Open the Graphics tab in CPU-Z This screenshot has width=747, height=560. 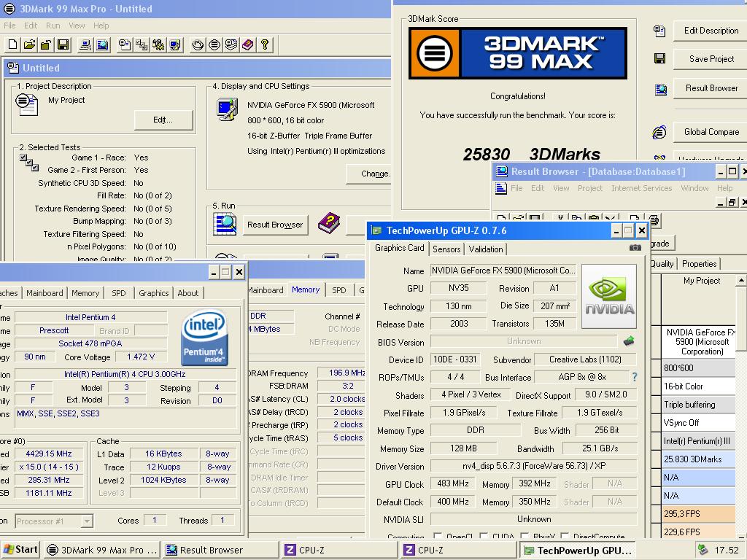(x=153, y=293)
